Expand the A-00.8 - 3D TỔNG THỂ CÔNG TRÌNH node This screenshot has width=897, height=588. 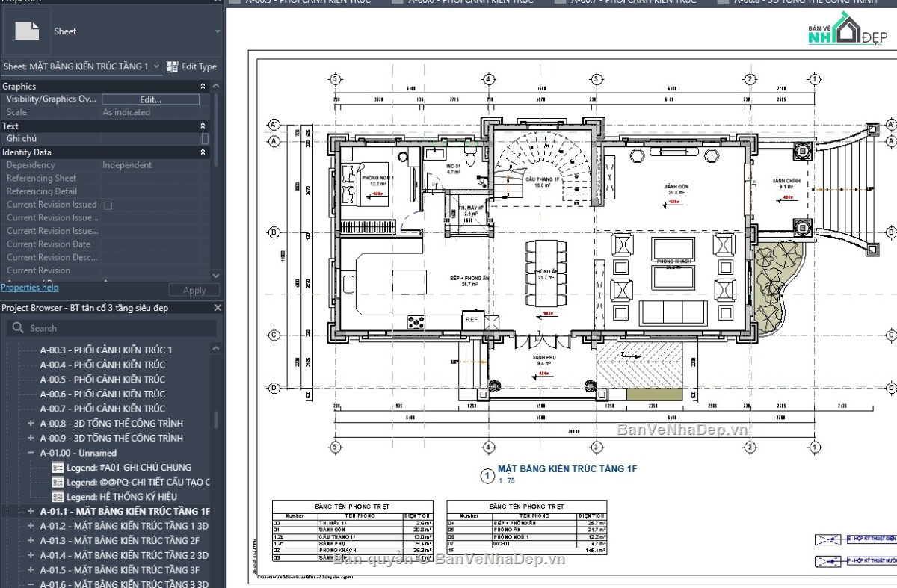click(x=31, y=423)
